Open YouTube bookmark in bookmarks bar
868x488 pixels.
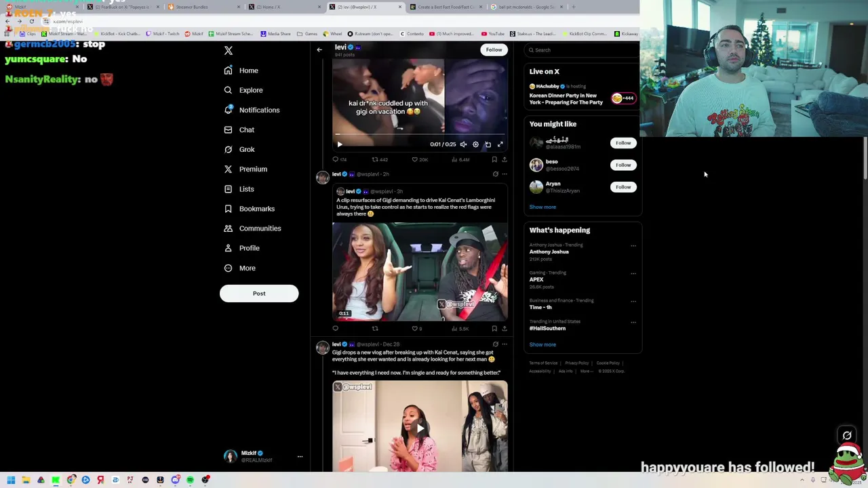coord(494,33)
